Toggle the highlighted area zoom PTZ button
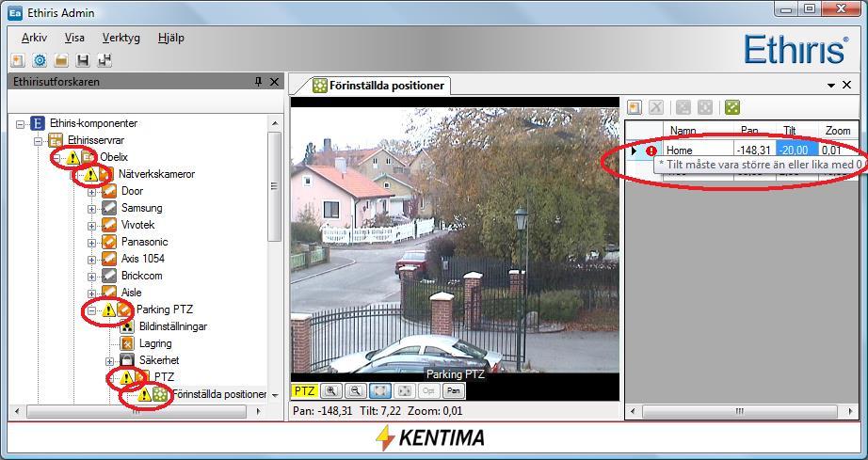This screenshot has width=868, height=460. click(x=380, y=391)
